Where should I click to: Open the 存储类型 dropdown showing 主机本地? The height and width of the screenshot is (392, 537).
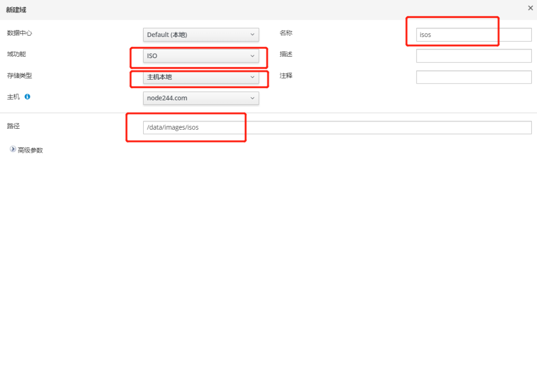[x=201, y=77]
